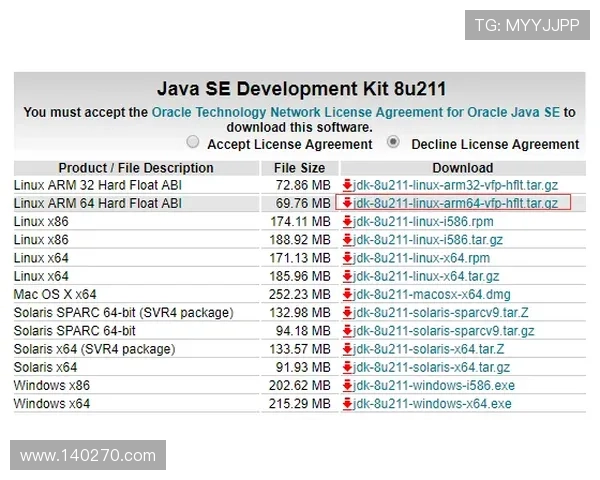600x480 pixels.
Task: Click the Java SE Development Kit 8u211 heading
Action: click(299, 89)
